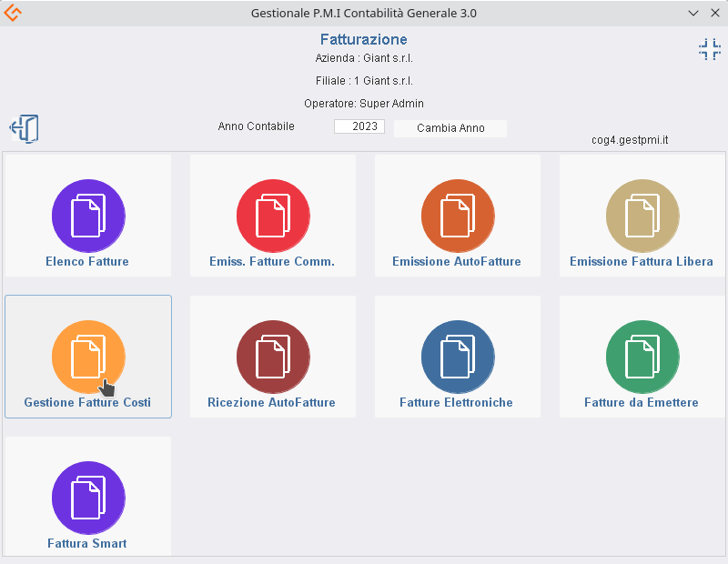Click the green Fatture da Emettere icon
This screenshot has height=564, width=728.
[642, 357]
